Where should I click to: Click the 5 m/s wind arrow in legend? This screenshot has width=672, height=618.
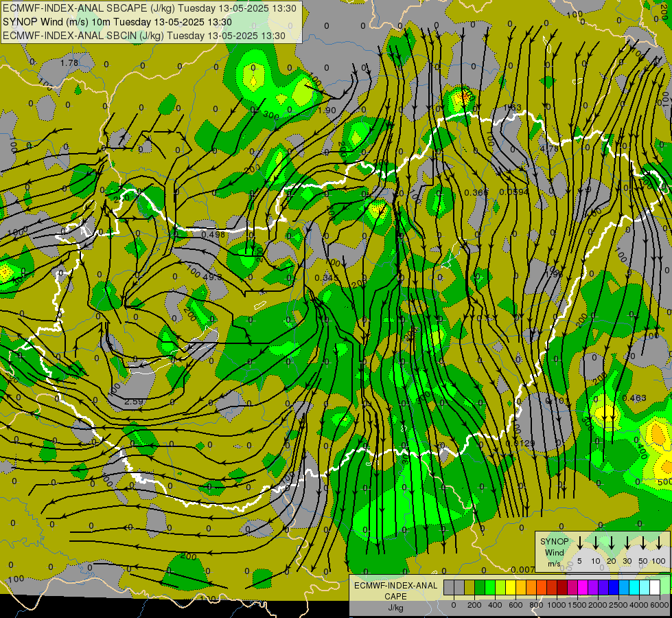pos(579,543)
